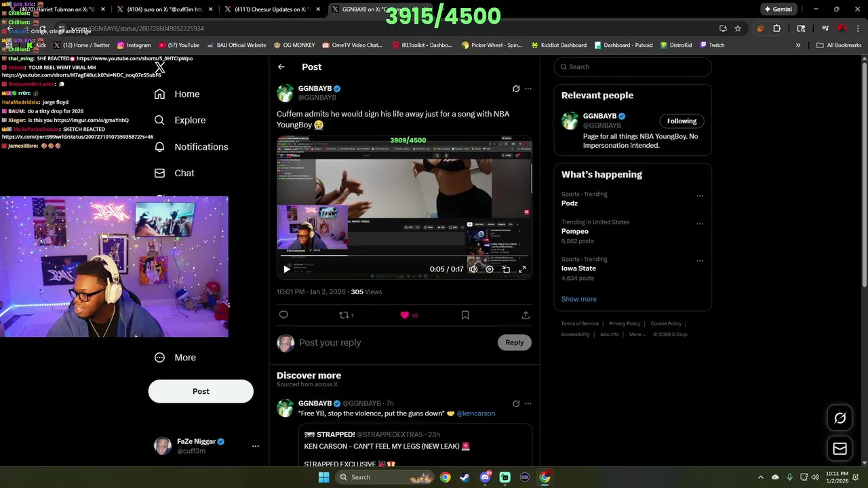Open the Pompeo trending topic
This screenshot has height=488, width=868.
point(575,231)
